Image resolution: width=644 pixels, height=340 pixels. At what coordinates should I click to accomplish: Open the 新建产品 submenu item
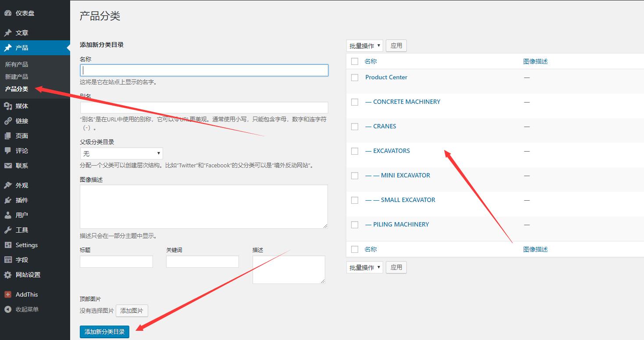click(17, 77)
